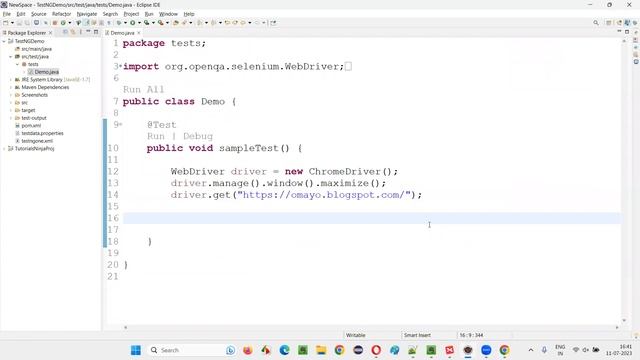Expand the TutorialsNinjaProj project
The image size is (640, 360).
[x=4, y=149]
